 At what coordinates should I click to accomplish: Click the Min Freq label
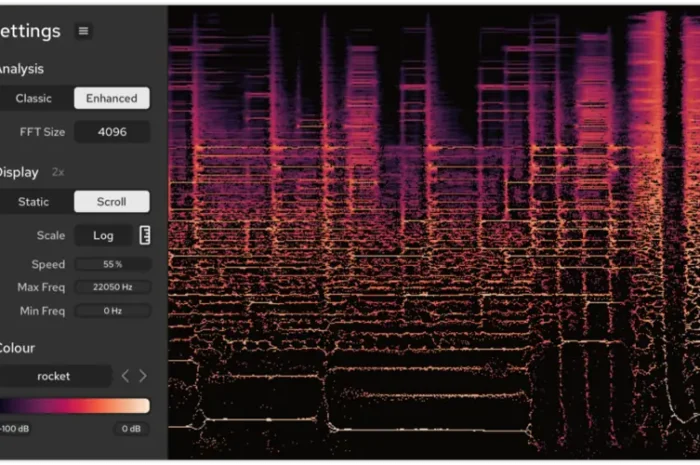[42, 311]
